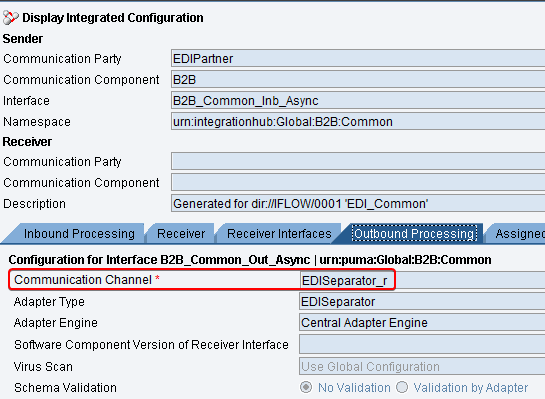The image size is (545, 399).
Task: Click the Interface field B2B_Common_Inb_Async
Action: (358, 101)
